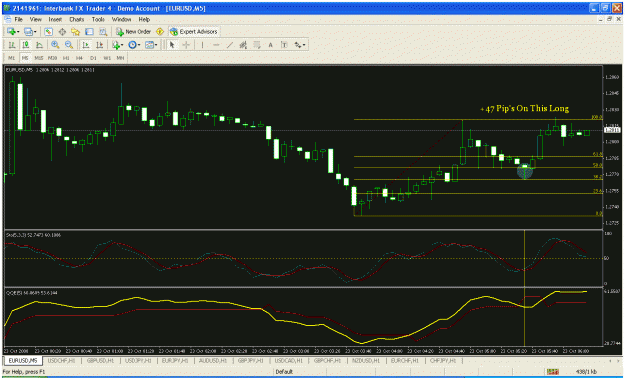Toggle the Terminal window icon
The height and width of the screenshot is (378, 625).
tap(89, 32)
